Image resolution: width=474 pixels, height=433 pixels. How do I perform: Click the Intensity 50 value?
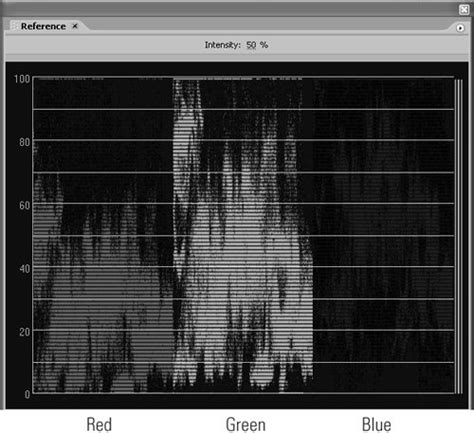pos(251,45)
